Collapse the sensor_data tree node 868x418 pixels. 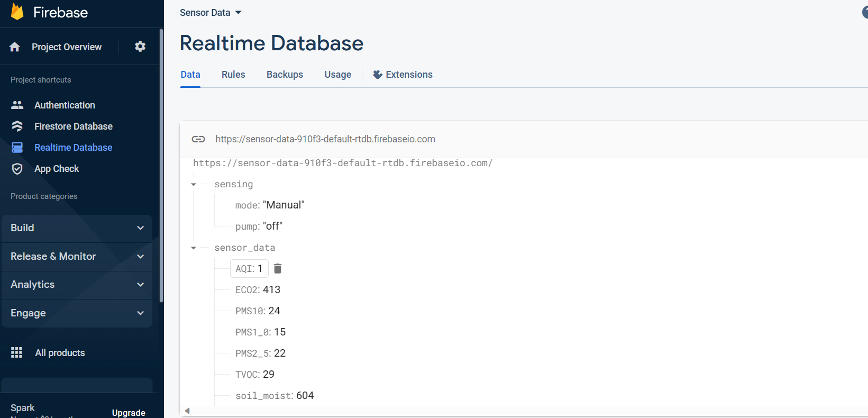click(x=194, y=248)
